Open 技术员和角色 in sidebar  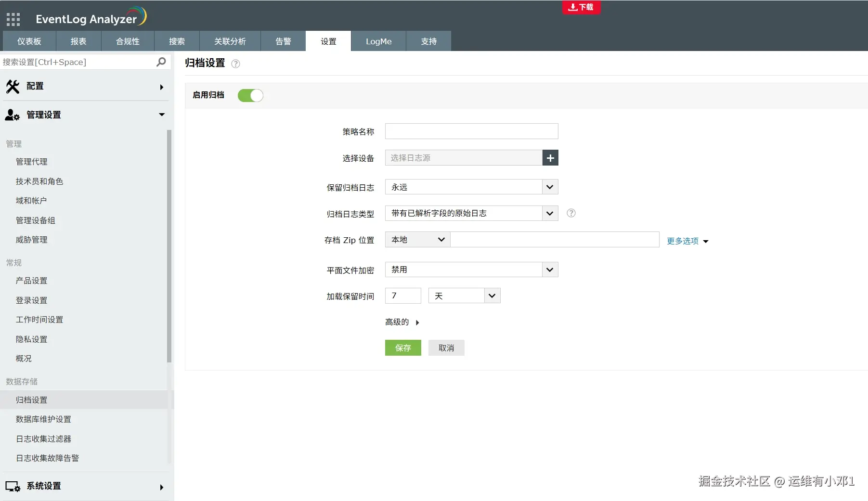pyautogui.click(x=39, y=181)
